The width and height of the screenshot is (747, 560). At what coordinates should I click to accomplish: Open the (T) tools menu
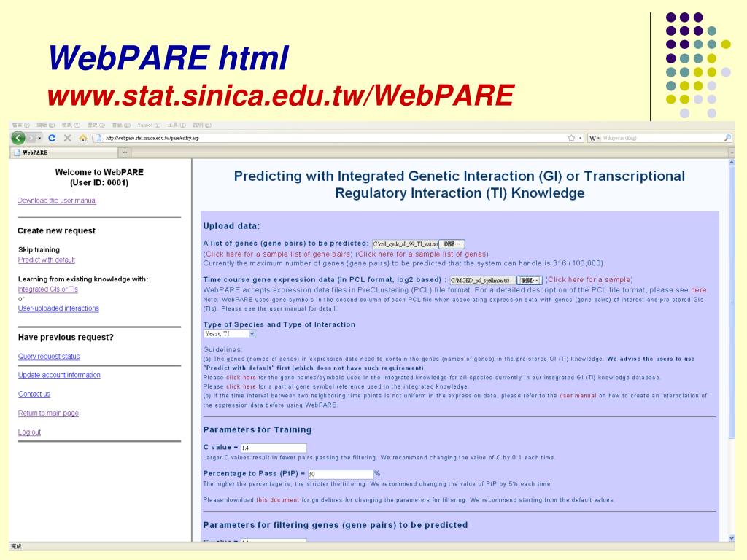(177, 125)
